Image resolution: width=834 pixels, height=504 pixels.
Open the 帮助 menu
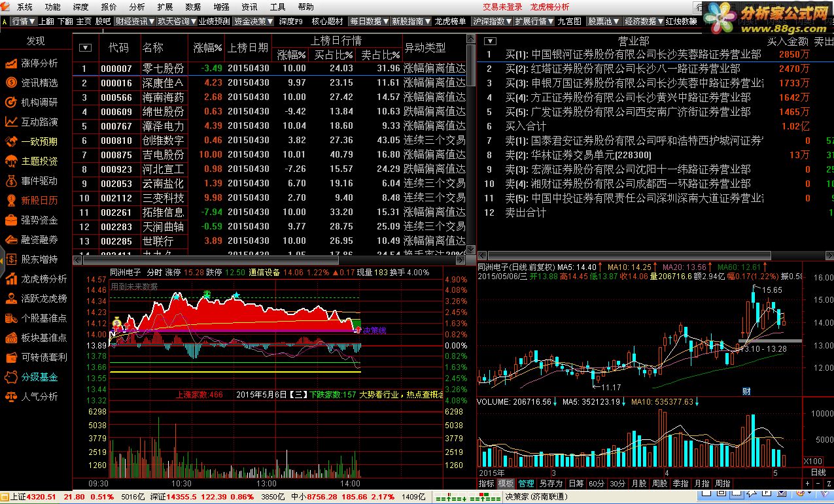pos(305,7)
